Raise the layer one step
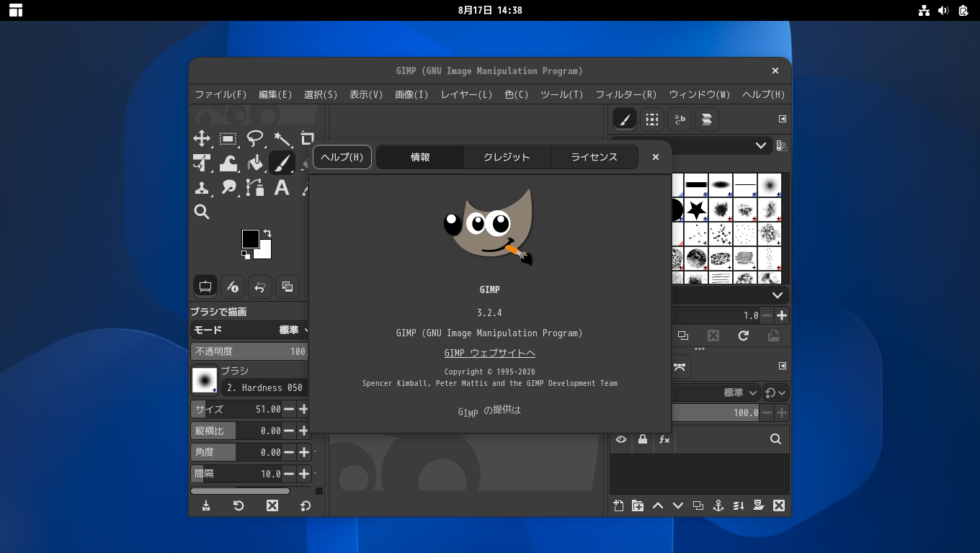The height and width of the screenshot is (553, 980). click(x=658, y=505)
